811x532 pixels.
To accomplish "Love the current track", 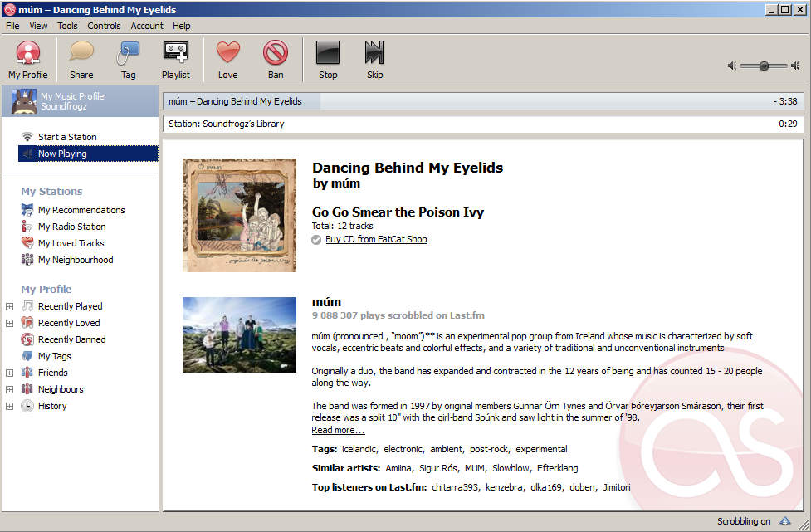I will click(x=228, y=60).
